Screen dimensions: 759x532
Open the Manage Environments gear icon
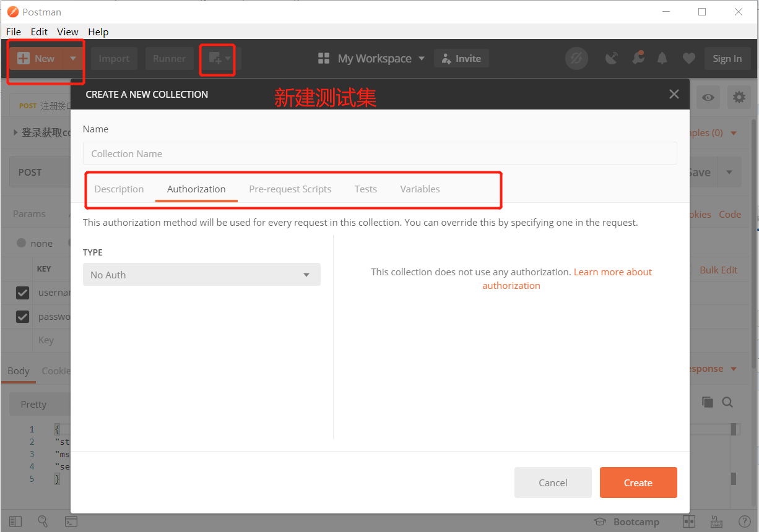(x=739, y=97)
